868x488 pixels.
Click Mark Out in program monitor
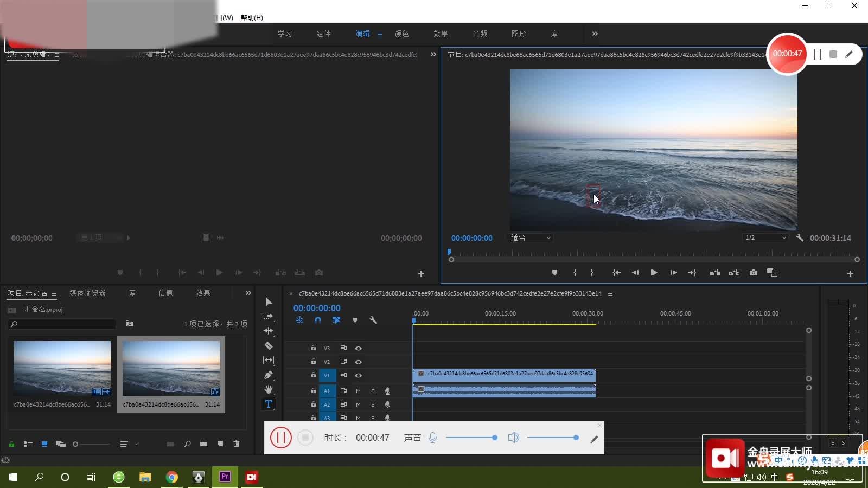coord(592,273)
